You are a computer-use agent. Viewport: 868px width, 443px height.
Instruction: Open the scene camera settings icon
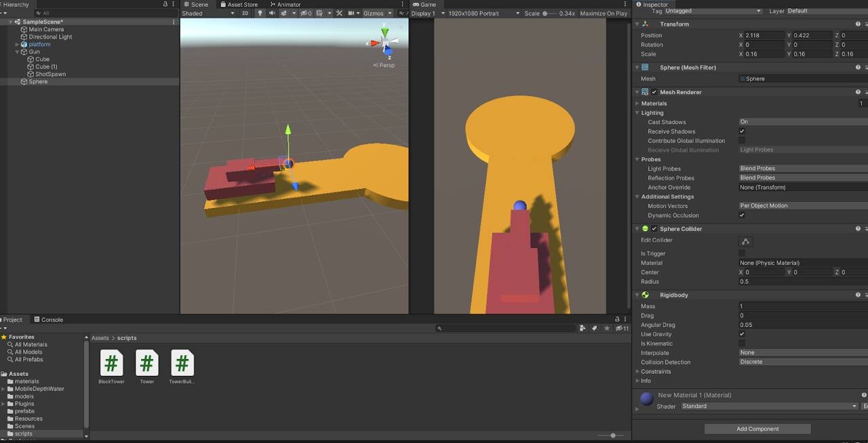[x=352, y=13]
